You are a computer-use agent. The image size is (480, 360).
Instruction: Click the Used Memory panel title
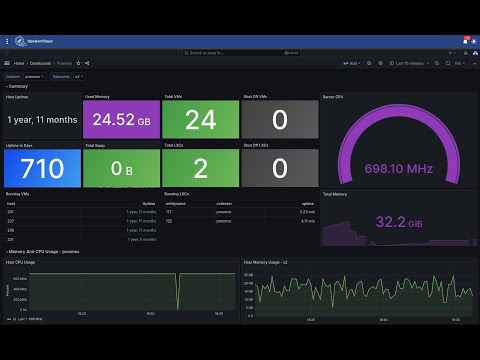97,97
